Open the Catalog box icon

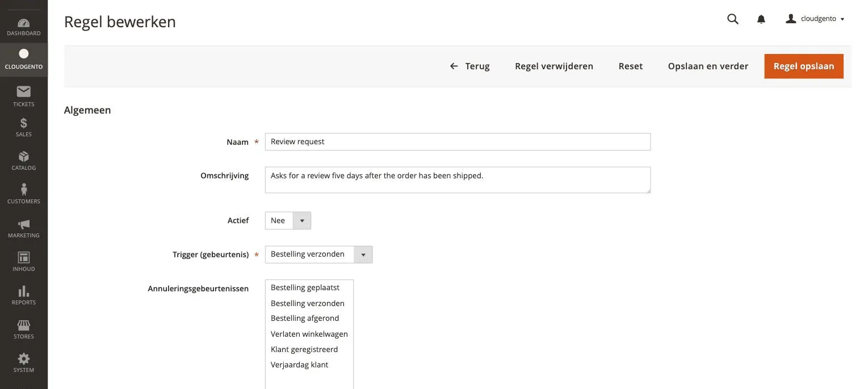24,156
